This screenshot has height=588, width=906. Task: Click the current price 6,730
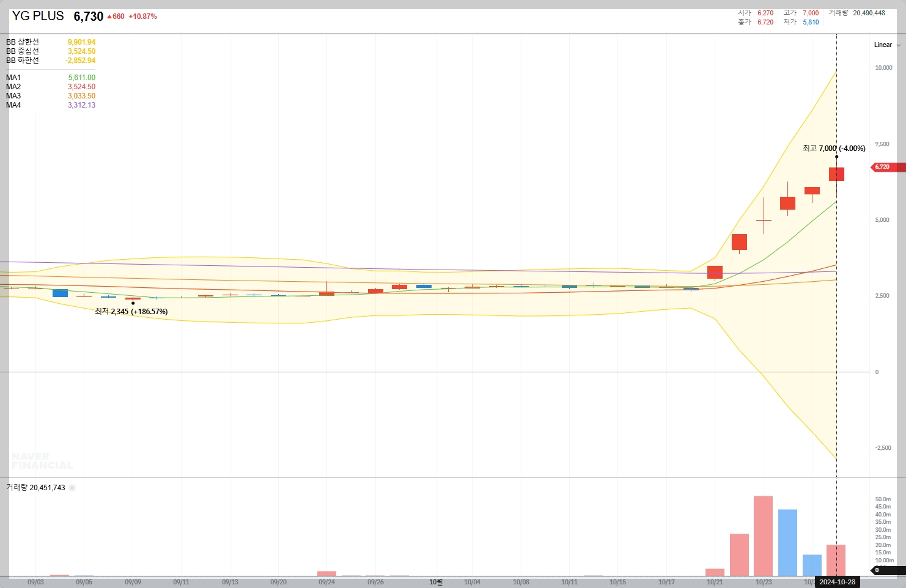point(89,17)
